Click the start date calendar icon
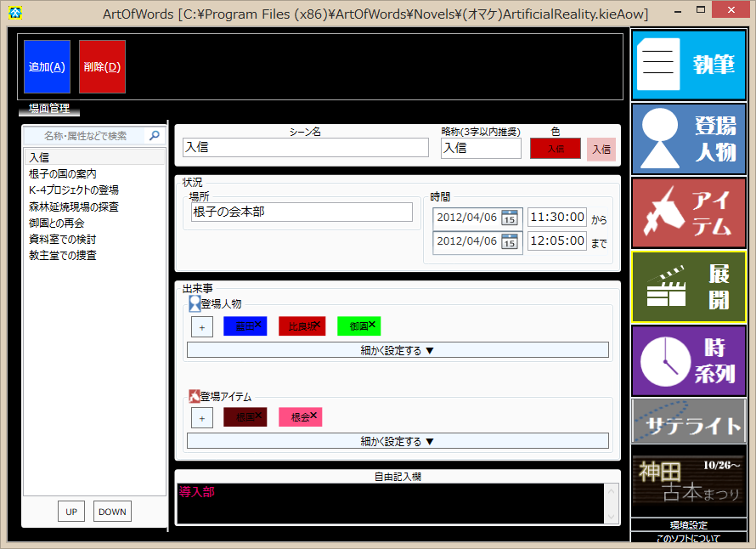The image size is (756, 549). click(x=510, y=218)
